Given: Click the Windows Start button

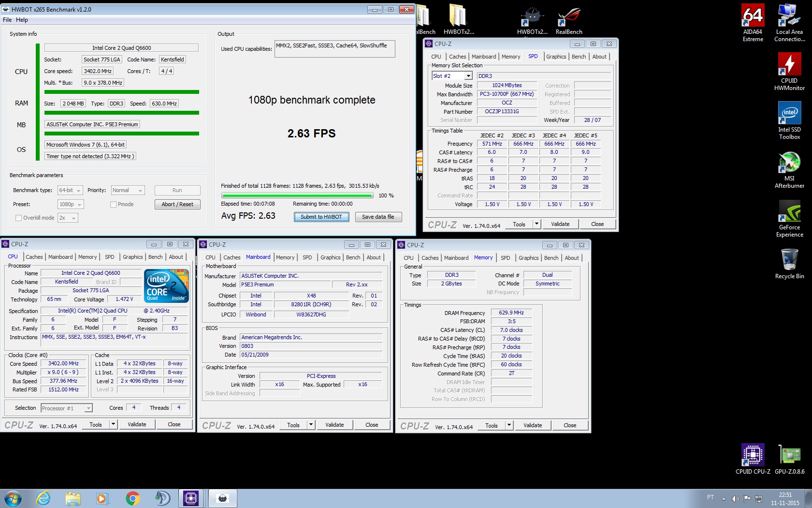Looking at the screenshot, I should pos(13,498).
